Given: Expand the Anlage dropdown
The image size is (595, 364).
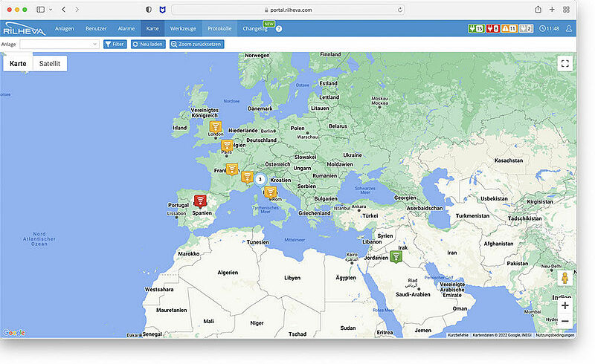Looking at the screenshot, I should tap(94, 45).
